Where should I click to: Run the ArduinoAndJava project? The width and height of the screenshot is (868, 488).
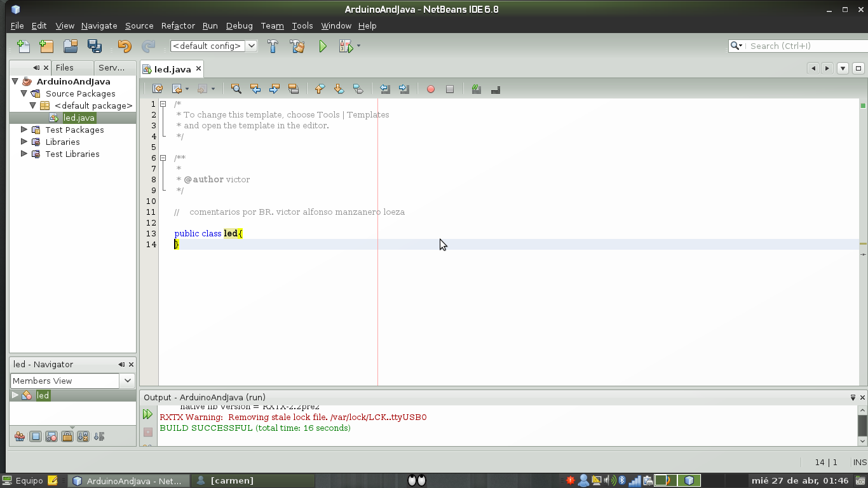[x=322, y=46]
